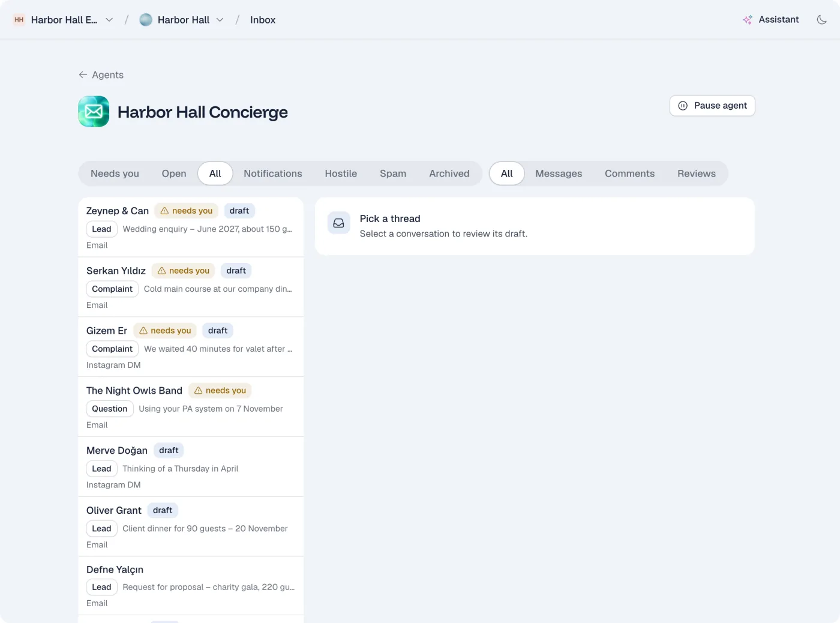The height and width of the screenshot is (623, 840).
Task: Click the Lead tag on Zeynep & Can
Action: (101, 229)
